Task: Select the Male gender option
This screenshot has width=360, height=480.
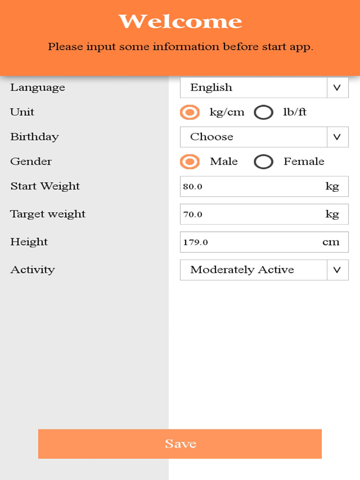Action: click(190, 162)
